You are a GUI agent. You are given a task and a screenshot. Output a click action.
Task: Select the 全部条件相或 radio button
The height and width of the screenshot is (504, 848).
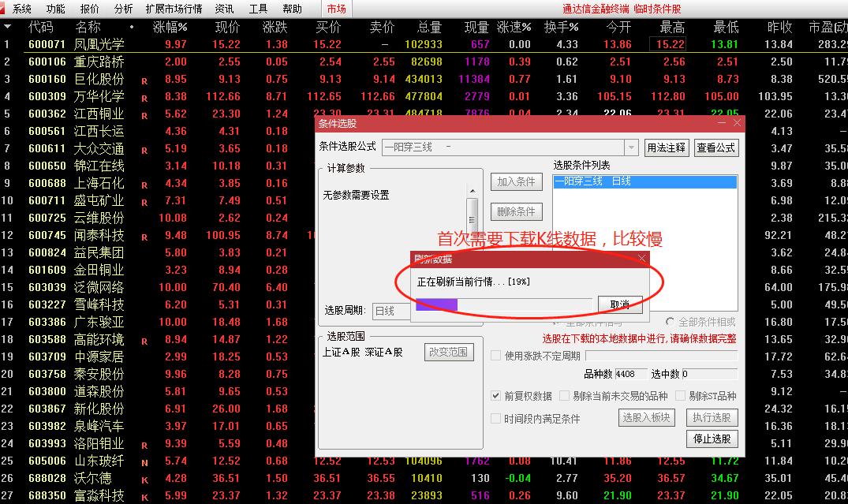[671, 322]
